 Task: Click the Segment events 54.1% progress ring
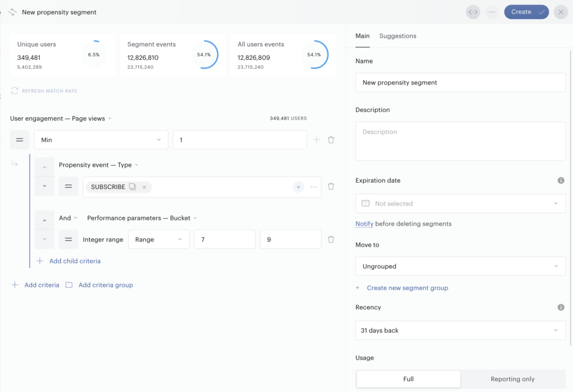coord(204,54)
